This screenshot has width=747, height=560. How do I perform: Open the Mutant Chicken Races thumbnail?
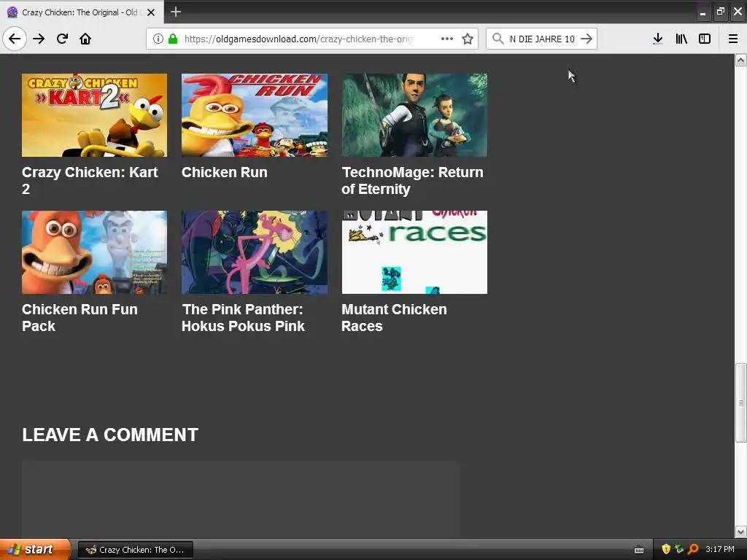414,252
